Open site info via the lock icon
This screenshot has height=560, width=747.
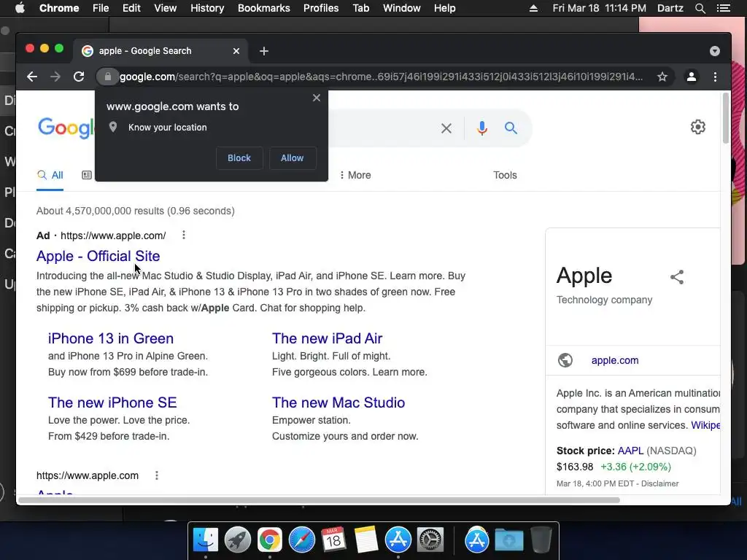pyautogui.click(x=108, y=77)
